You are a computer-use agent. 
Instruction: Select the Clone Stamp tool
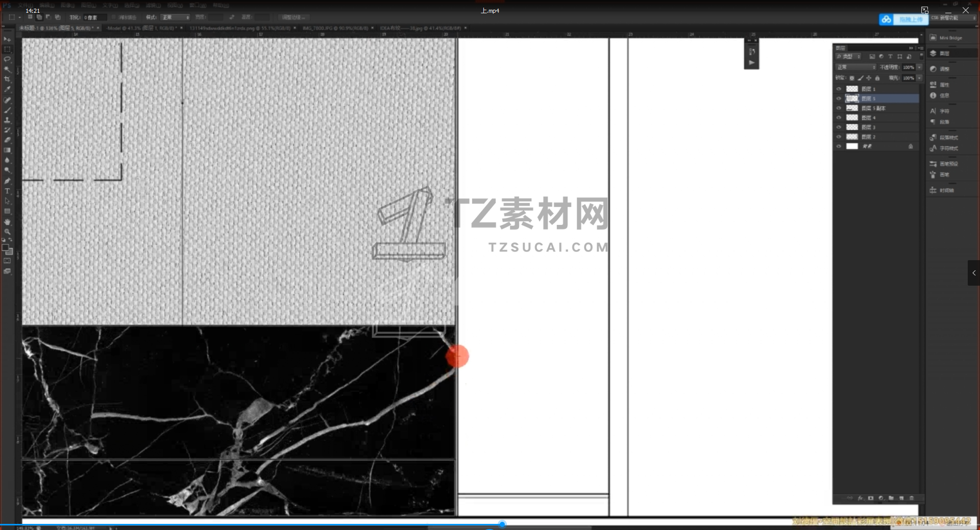pos(7,120)
